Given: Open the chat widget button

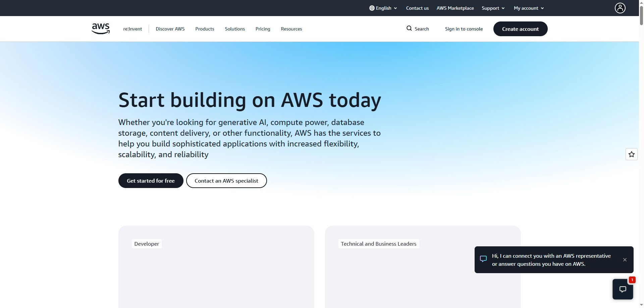Looking at the screenshot, I should pyautogui.click(x=623, y=289).
